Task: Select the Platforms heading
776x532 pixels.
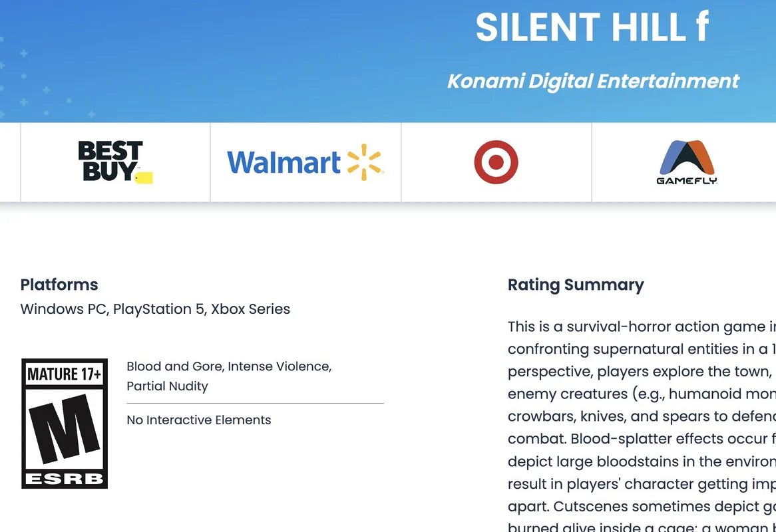Action: pos(59,285)
